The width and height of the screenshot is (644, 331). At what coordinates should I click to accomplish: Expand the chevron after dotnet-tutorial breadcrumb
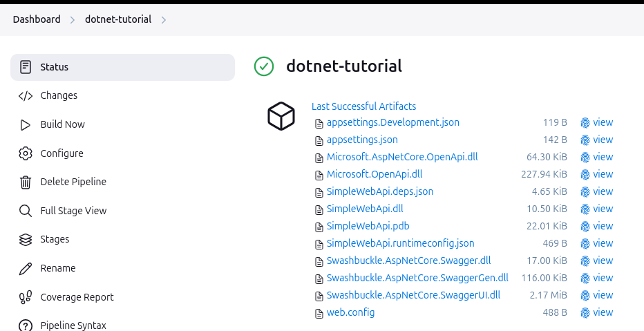click(x=164, y=20)
